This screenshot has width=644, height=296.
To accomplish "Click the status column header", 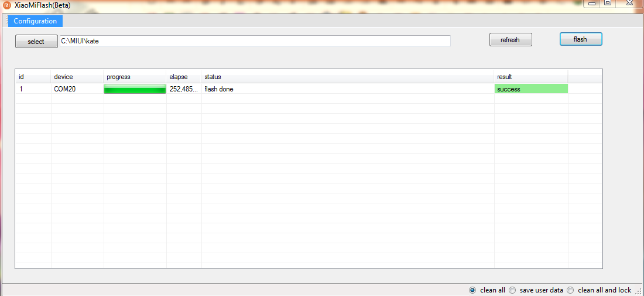I will (348, 77).
